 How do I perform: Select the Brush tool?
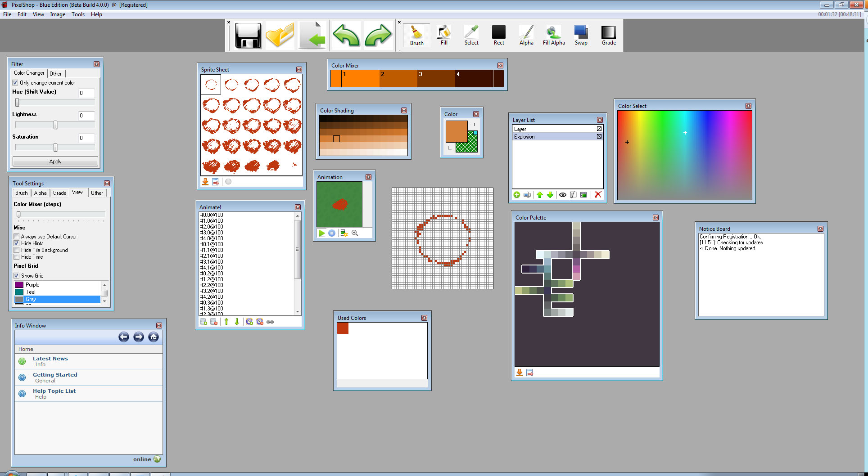pyautogui.click(x=416, y=35)
